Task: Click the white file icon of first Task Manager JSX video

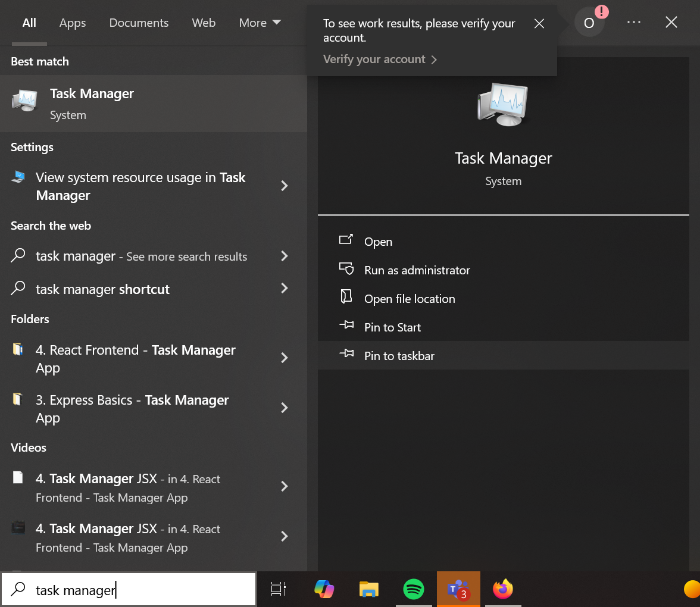Action: (x=18, y=477)
